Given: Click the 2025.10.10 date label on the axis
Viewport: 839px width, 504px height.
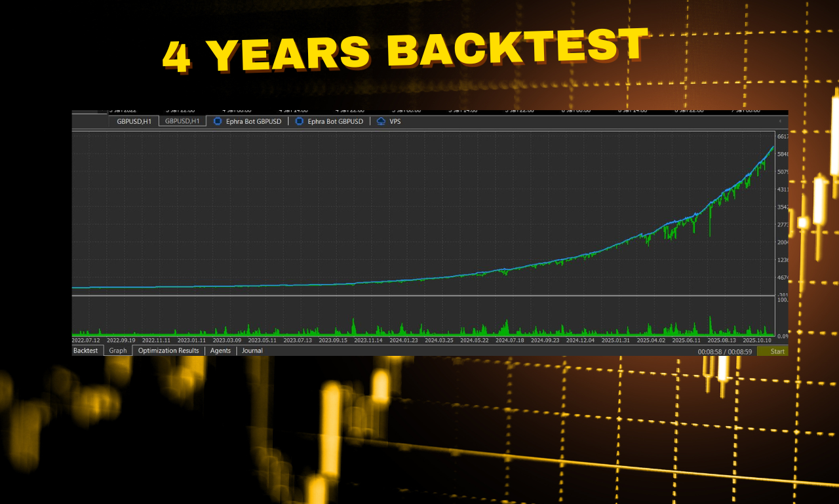Looking at the screenshot, I should (x=756, y=341).
